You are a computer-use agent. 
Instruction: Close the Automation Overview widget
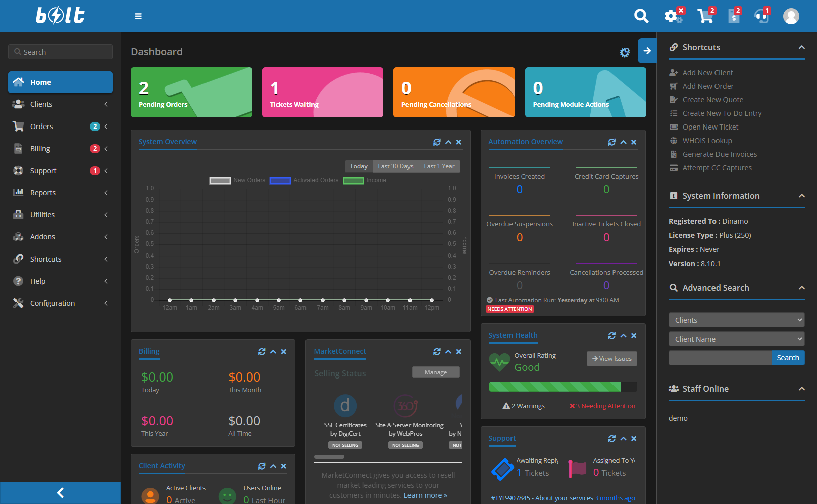(634, 142)
